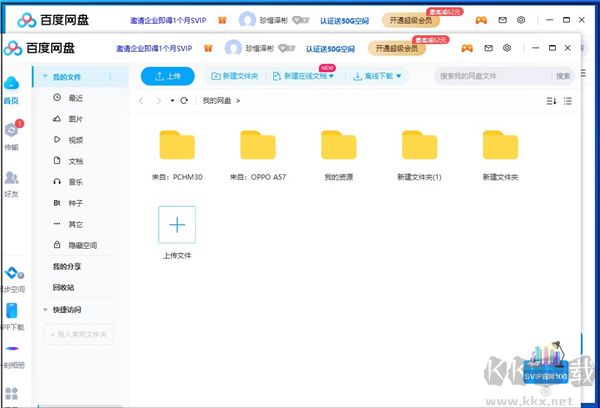Click the gift icon in front window title bar
600x408 pixels.
[208, 48]
